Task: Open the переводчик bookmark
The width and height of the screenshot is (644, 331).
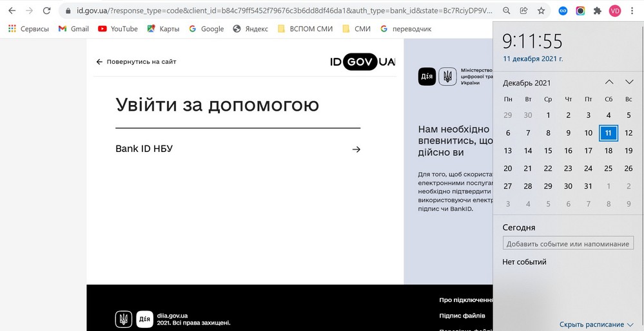Action: [405, 29]
